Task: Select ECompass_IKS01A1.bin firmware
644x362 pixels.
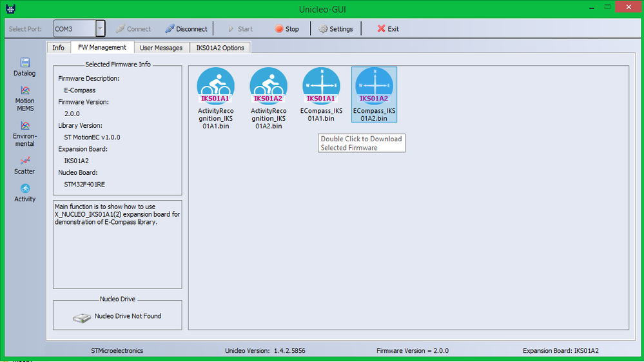Action: click(x=321, y=95)
